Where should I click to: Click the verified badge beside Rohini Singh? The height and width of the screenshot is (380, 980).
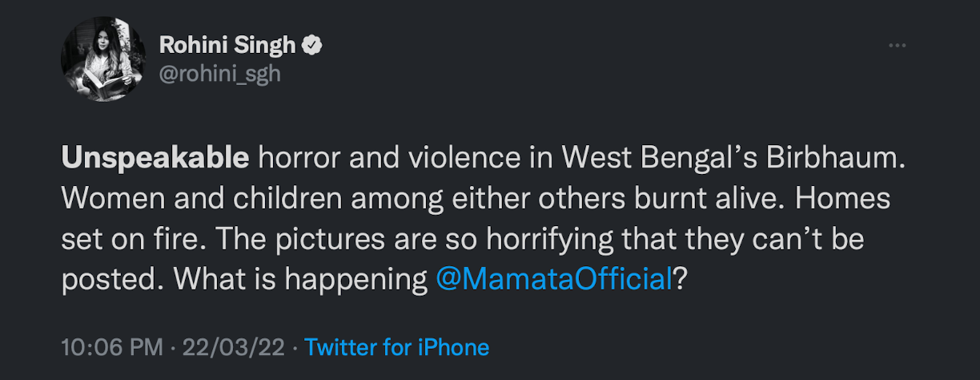pyautogui.click(x=312, y=46)
